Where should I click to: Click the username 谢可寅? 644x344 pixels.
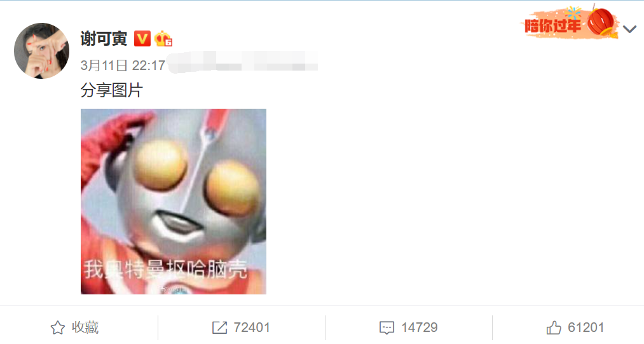pyautogui.click(x=104, y=39)
